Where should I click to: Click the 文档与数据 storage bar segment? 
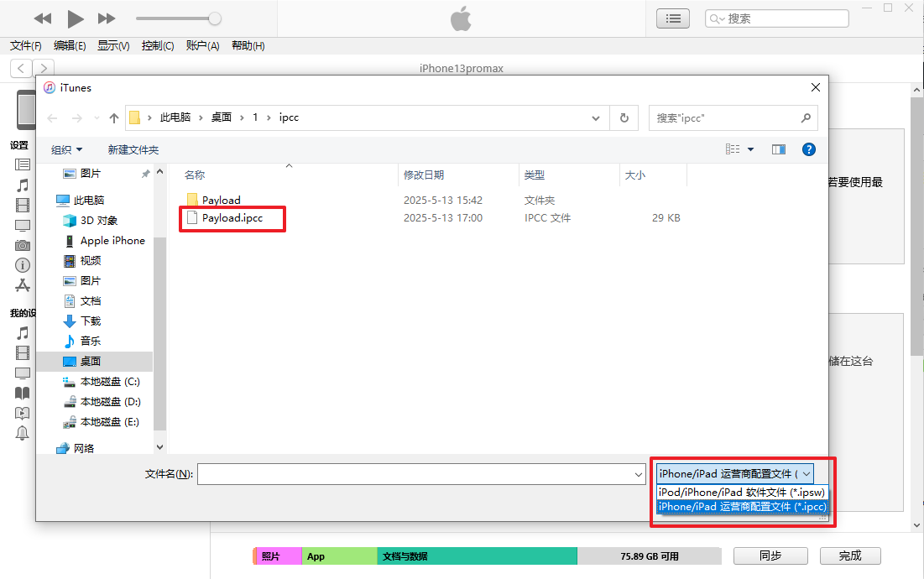coord(478,556)
